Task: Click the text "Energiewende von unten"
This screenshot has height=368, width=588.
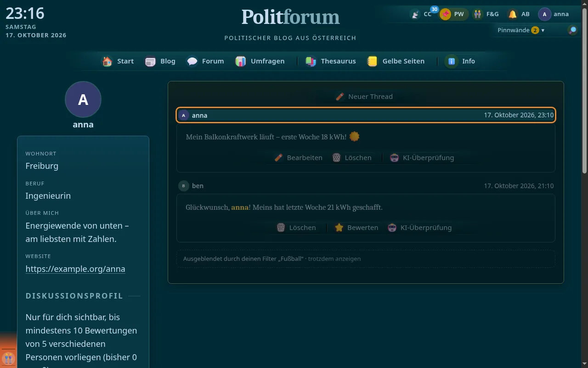Action: 74,226
